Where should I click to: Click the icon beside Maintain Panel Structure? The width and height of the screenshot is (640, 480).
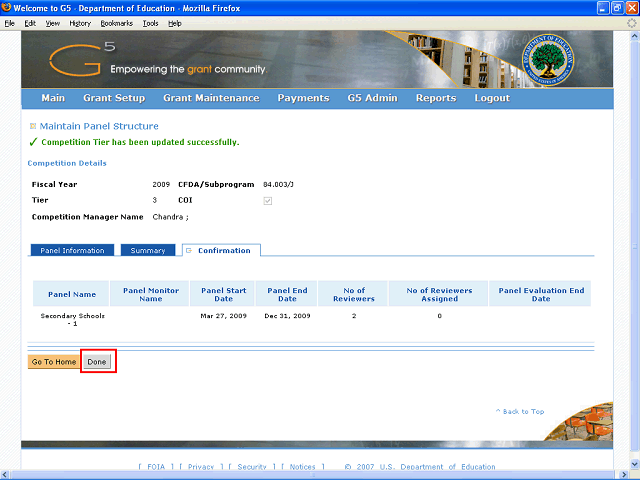click(33, 127)
